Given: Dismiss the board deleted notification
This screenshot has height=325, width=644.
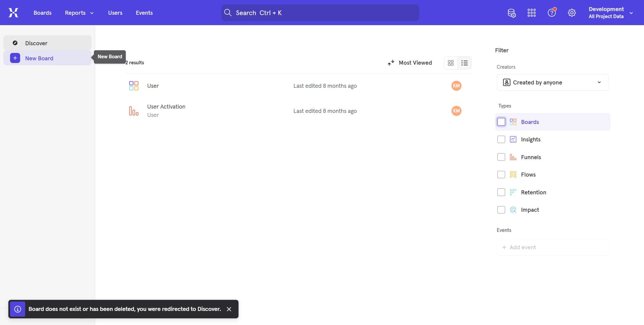Looking at the screenshot, I should tap(229, 309).
